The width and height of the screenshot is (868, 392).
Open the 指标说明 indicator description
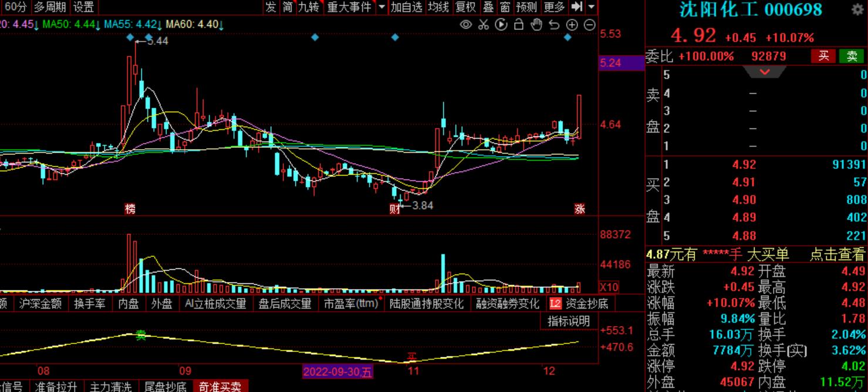coord(569,321)
